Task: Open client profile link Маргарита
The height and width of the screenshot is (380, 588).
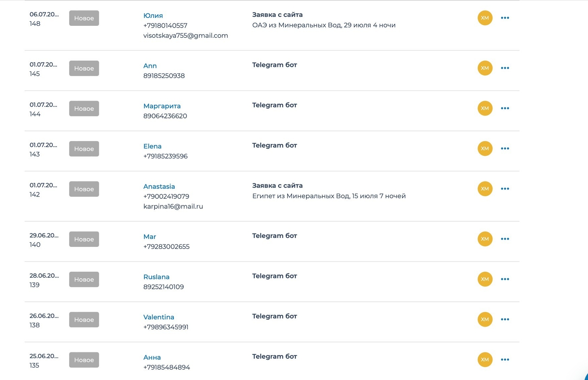Action: point(162,106)
